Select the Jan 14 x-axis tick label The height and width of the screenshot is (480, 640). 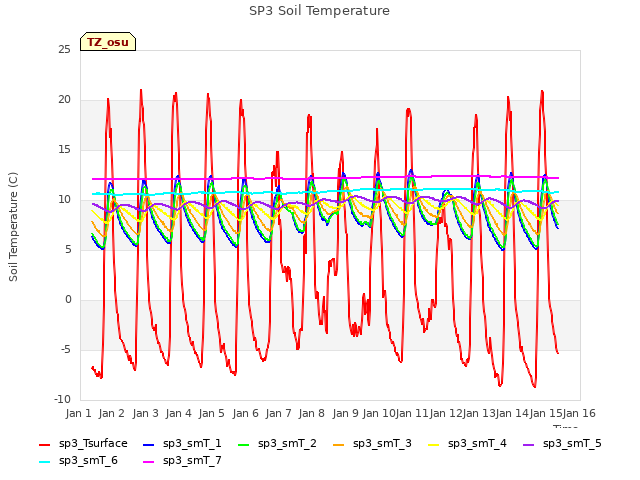(x=512, y=413)
